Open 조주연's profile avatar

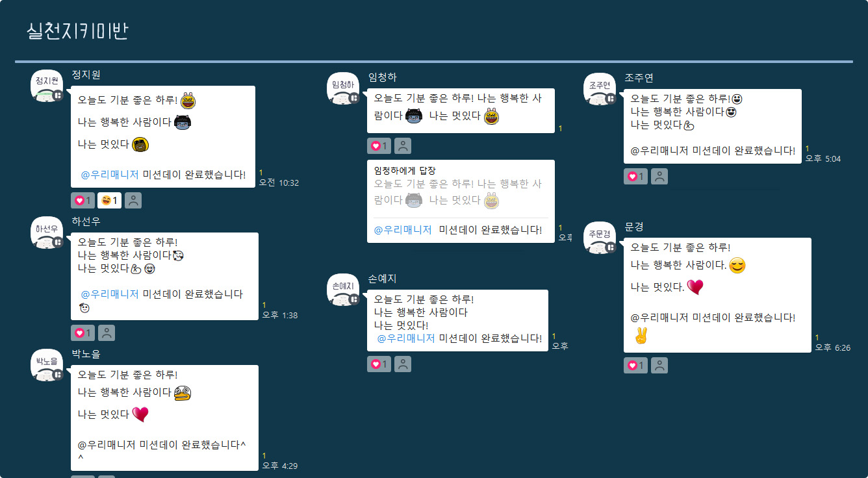[x=600, y=89]
